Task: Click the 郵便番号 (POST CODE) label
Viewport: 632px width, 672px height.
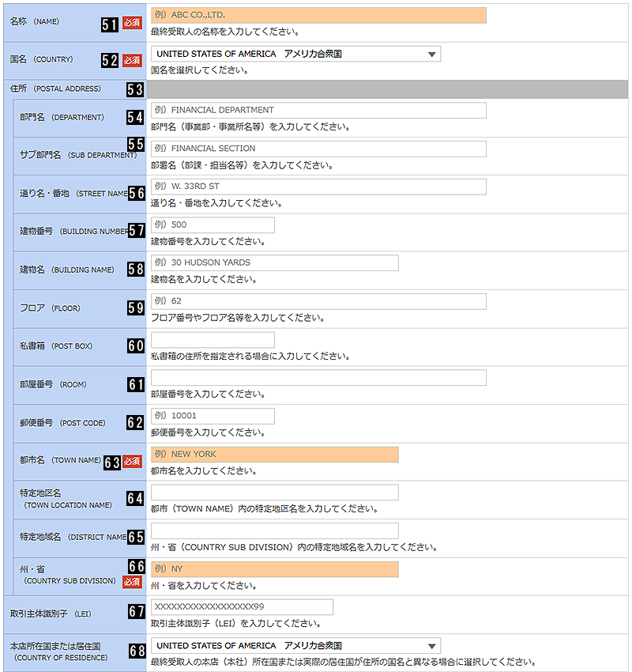Action: [62, 423]
